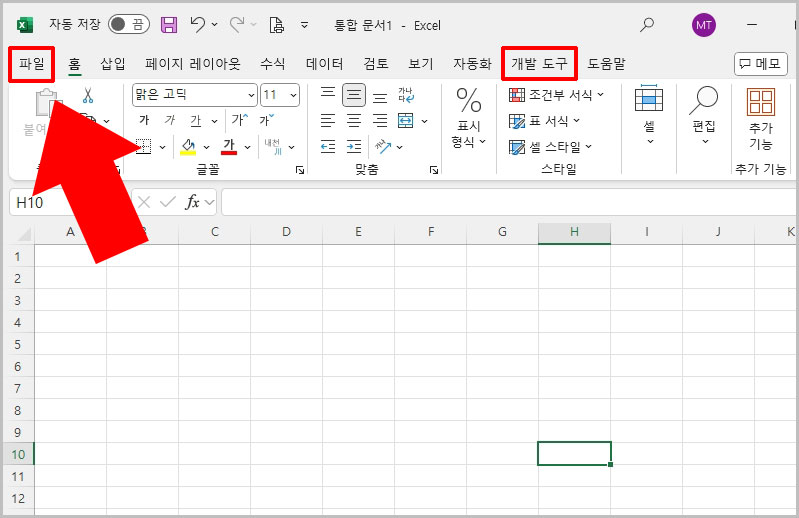Apply italic formatting (slanted 가)

point(170,120)
